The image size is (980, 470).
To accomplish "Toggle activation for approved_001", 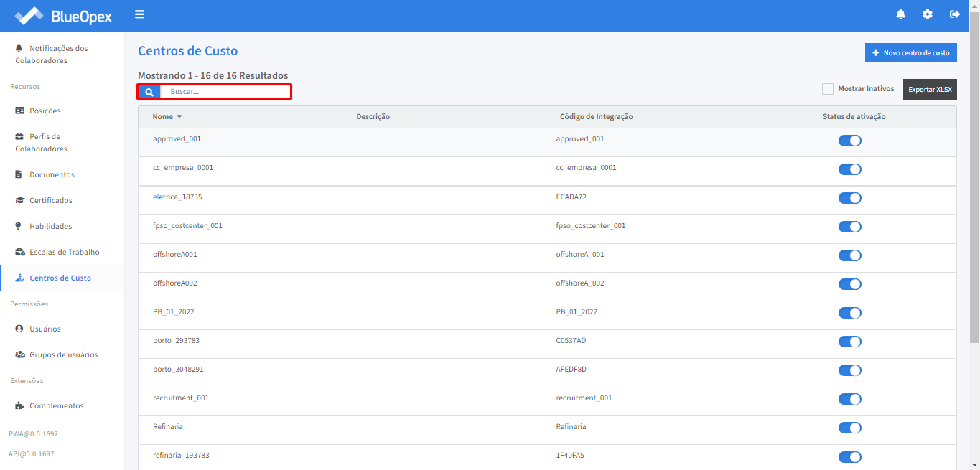I will (x=850, y=141).
